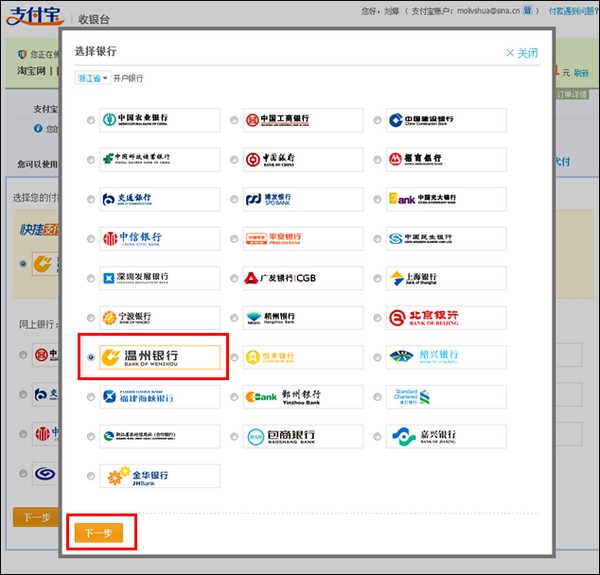Click the Standard Chartered bank logo
The height and width of the screenshot is (575, 600).
click(x=446, y=397)
